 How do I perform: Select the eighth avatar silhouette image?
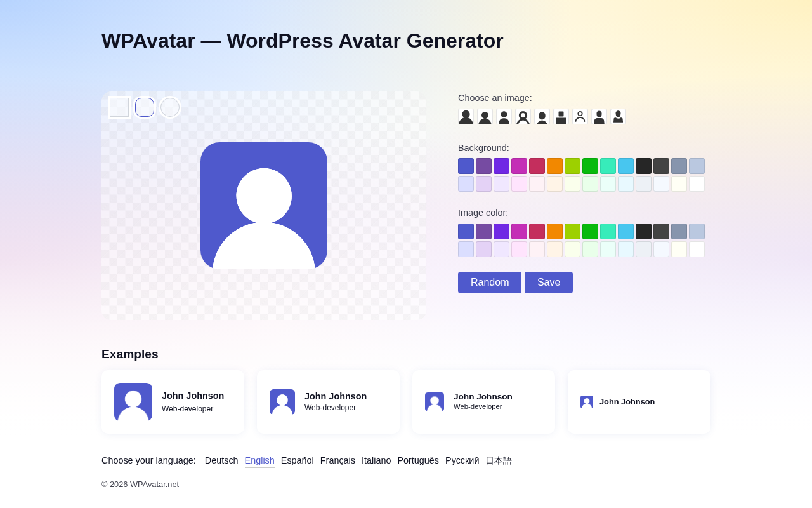click(599, 117)
